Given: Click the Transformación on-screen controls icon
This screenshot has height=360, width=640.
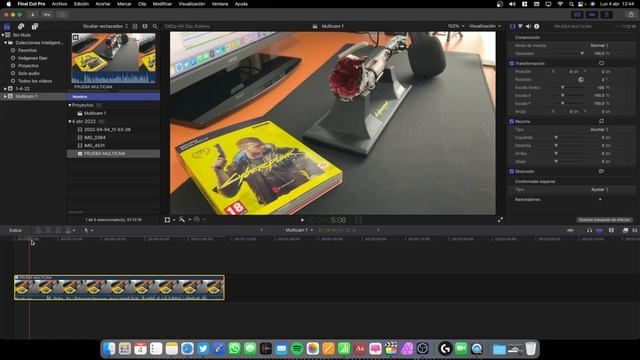Looking at the screenshot, I should coord(601,63).
